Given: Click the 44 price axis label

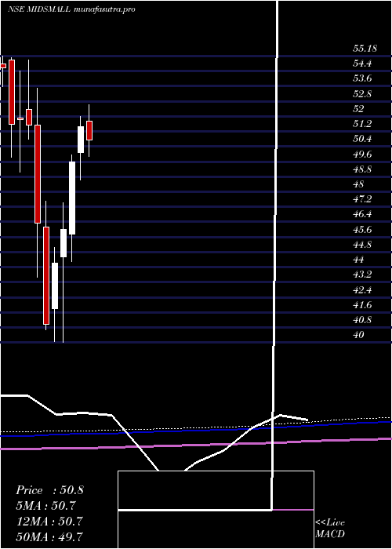Looking at the screenshot, I should (x=358, y=260).
